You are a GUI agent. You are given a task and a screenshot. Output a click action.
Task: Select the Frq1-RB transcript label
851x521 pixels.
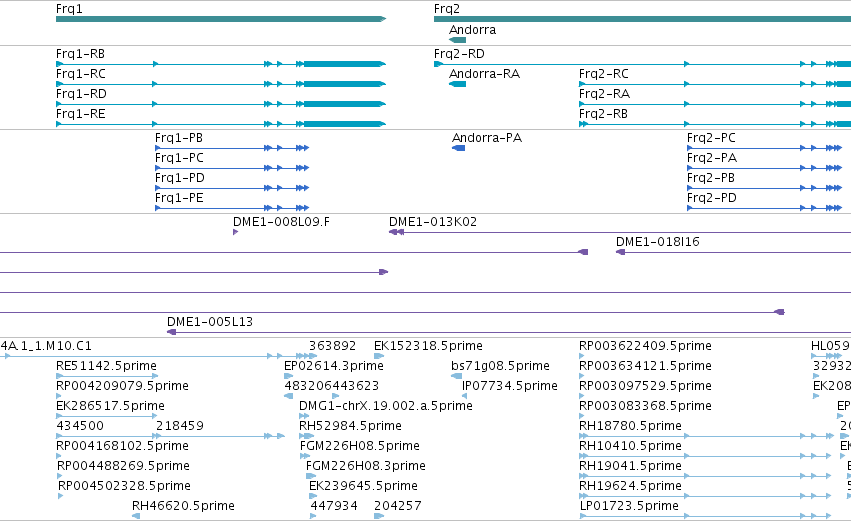80,54
